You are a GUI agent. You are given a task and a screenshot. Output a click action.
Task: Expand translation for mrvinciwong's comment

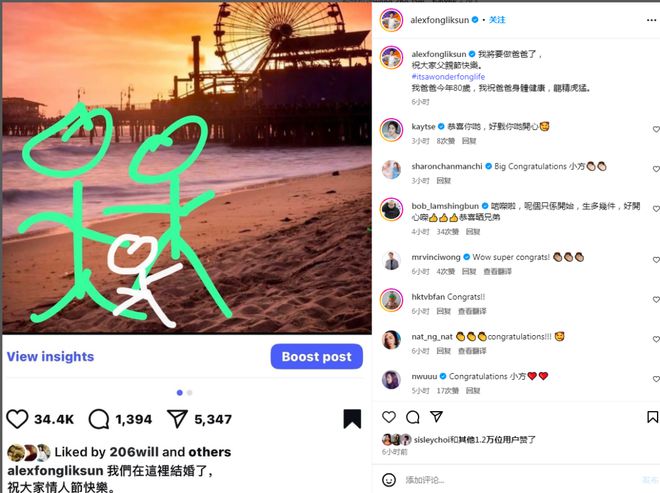[x=497, y=272]
